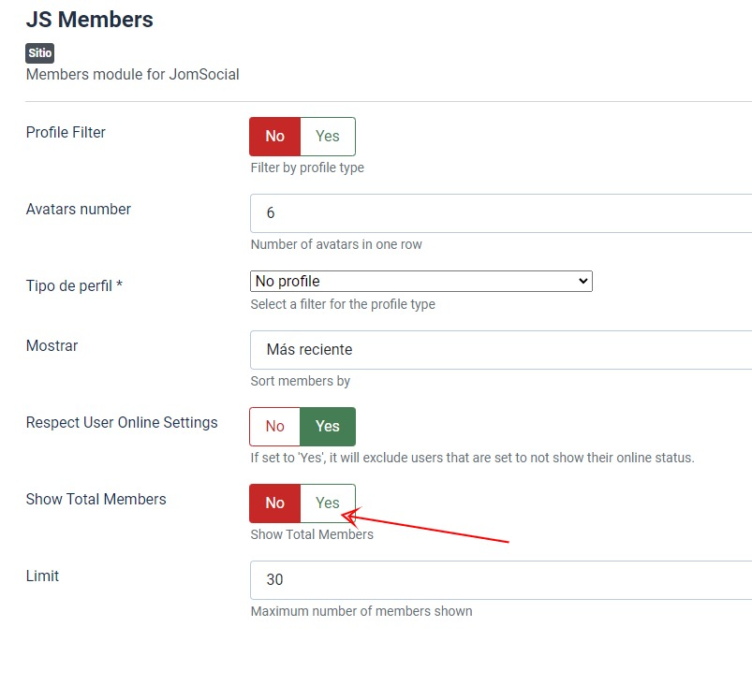
Task: Set Profile Filter to No
Action: tap(274, 137)
